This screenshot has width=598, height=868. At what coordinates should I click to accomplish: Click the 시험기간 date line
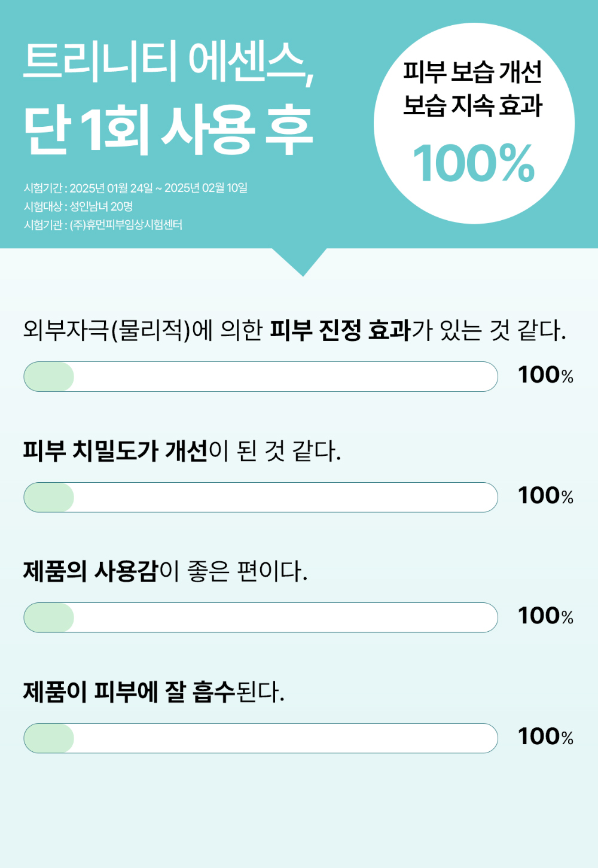(136, 188)
